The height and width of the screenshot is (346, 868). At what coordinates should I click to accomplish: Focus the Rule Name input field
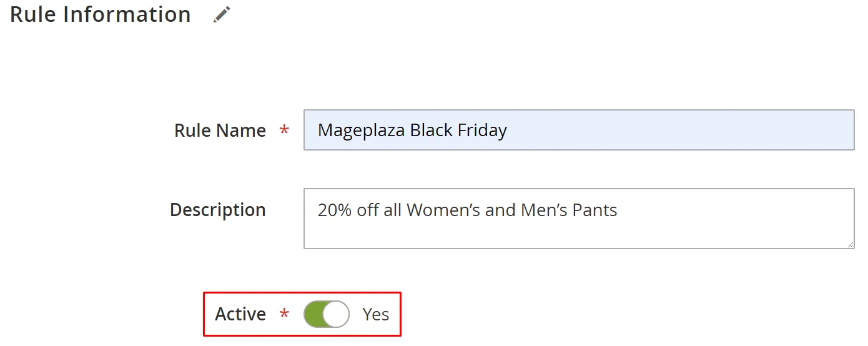pyautogui.click(x=578, y=130)
